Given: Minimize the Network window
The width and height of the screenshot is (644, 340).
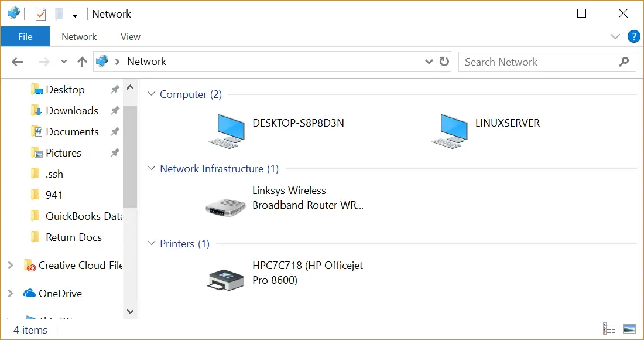Looking at the screenshot, I should pyautogui.click(x=542, y=13).
